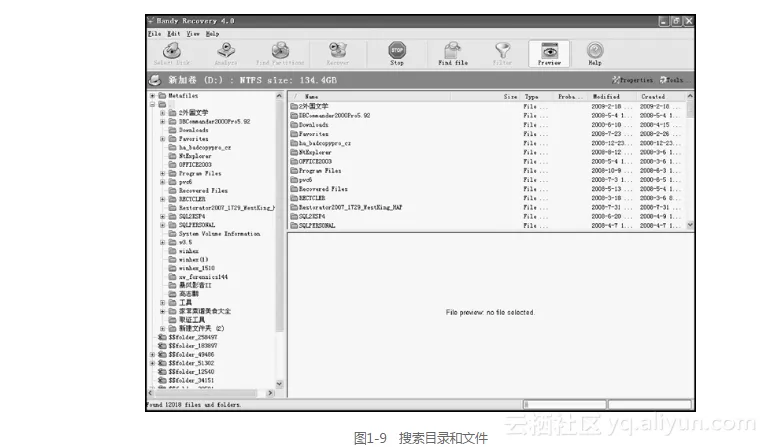Select pvc6 row in file list
The image size is (767, 447).
point(487,180)
